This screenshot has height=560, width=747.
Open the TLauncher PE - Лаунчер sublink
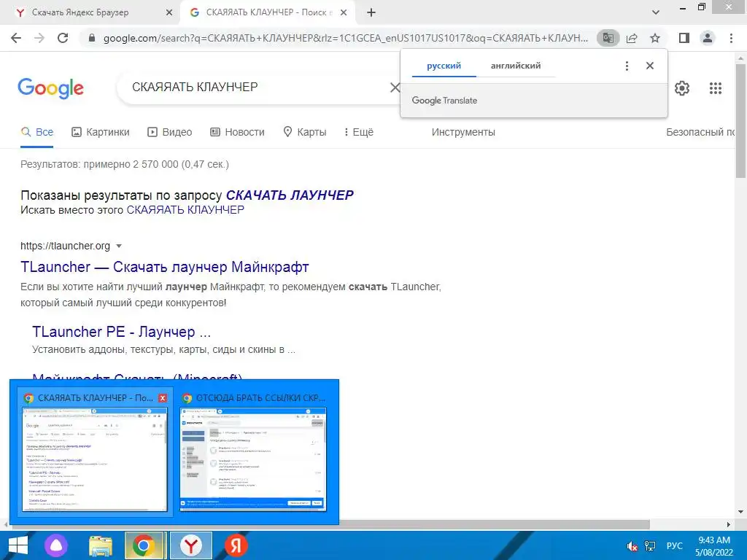[121, 332]
